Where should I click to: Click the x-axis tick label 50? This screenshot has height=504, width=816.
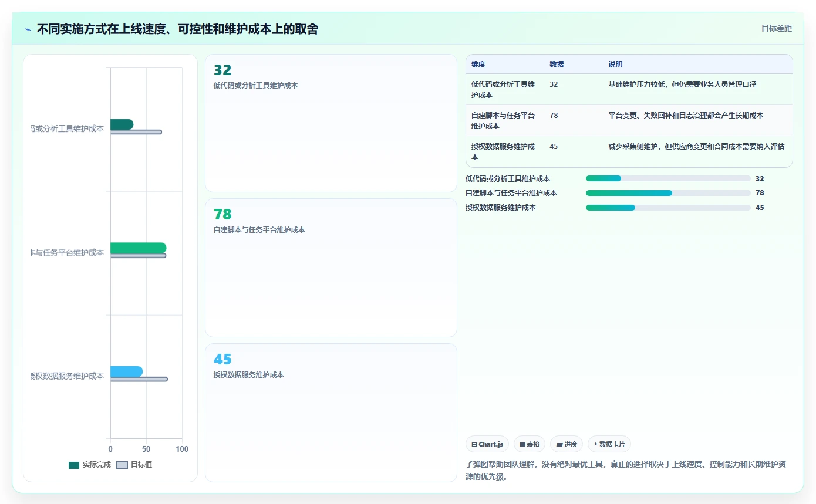coord(146,449)
